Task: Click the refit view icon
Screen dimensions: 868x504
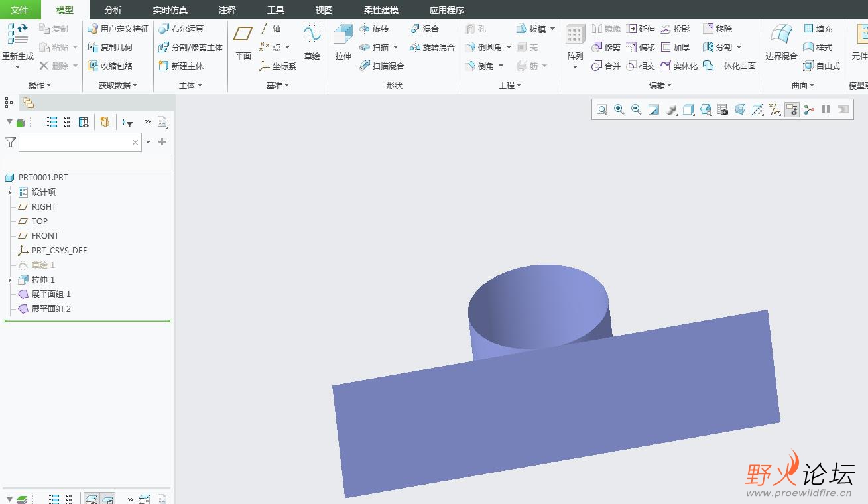Action: (x=602, y=109)
